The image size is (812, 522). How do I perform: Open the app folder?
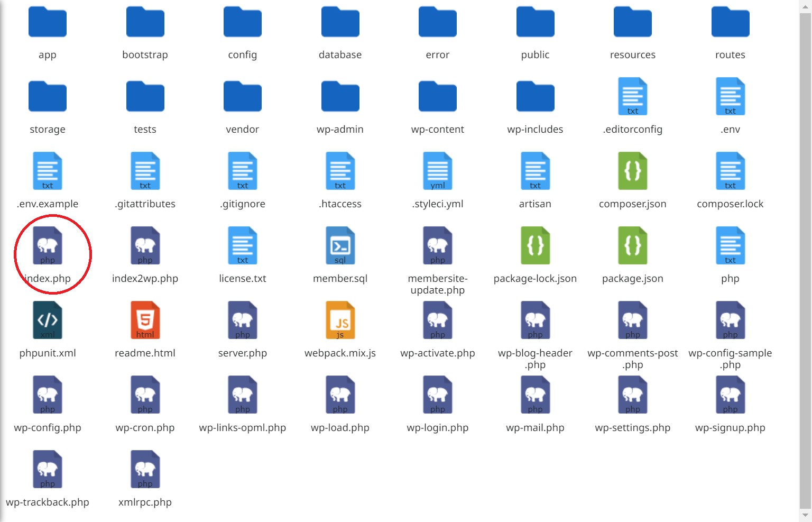pyautogui.click(x=48, y=22)
